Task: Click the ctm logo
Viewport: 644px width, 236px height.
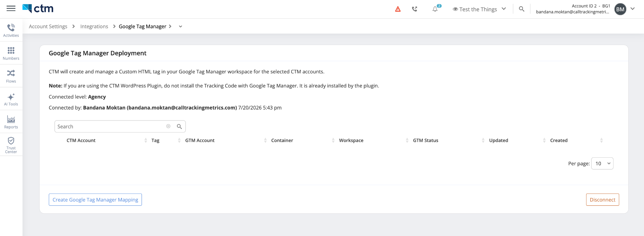Action: pos(38,8)
